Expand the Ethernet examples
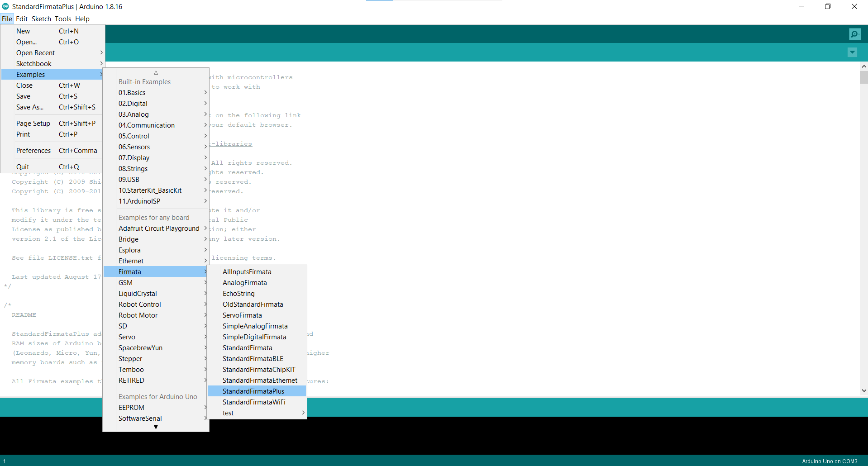Screen dimensions: 868x466 pos(156,261)
